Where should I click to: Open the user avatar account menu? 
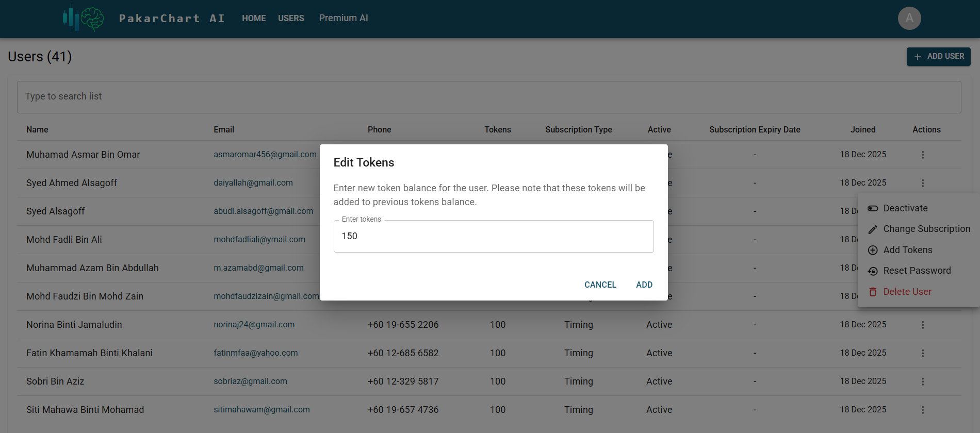(909, 19)
